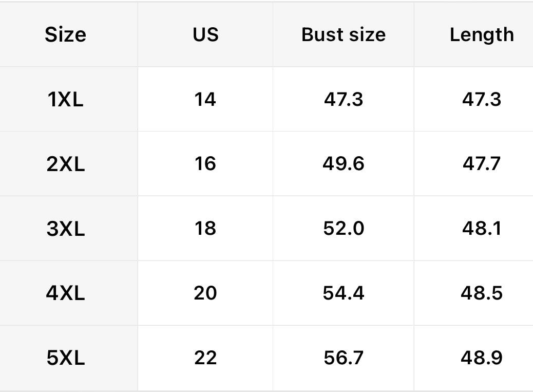Viewport: 533px width, 392px height.
Task: Click the 48.1 length value
Action: tap(481, 229)
